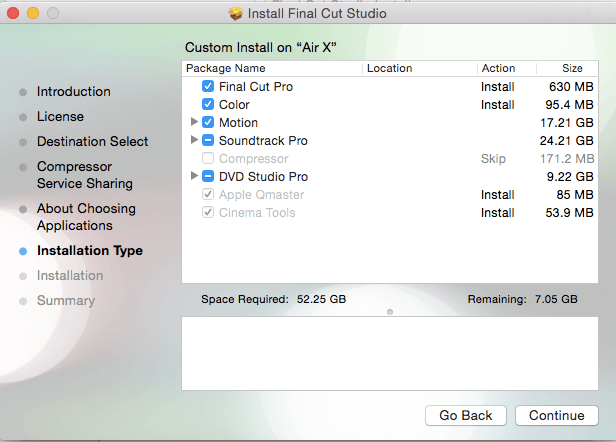Toggle the DVD Studio Pro checkbox
The height and width of the screenshot is (442, 616).
point(208,177)
